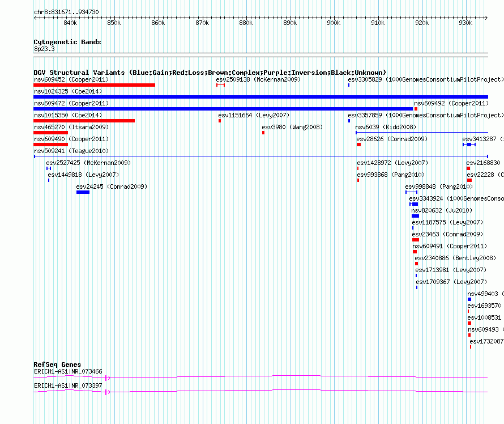Viewport: 504px width, 424px height.
Task: Click esv3357859 variant label
Action: pyautogui.click(x=426, y=115)
